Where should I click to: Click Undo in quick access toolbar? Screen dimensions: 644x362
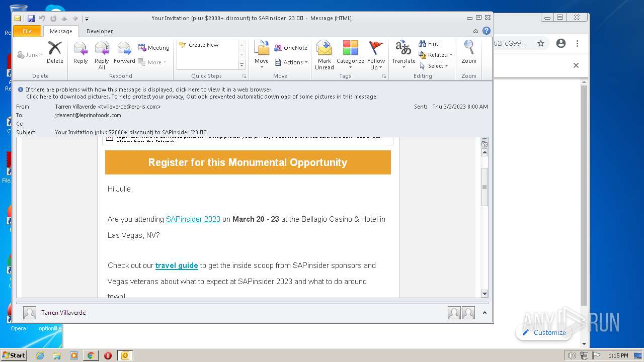tap(42, 19)
